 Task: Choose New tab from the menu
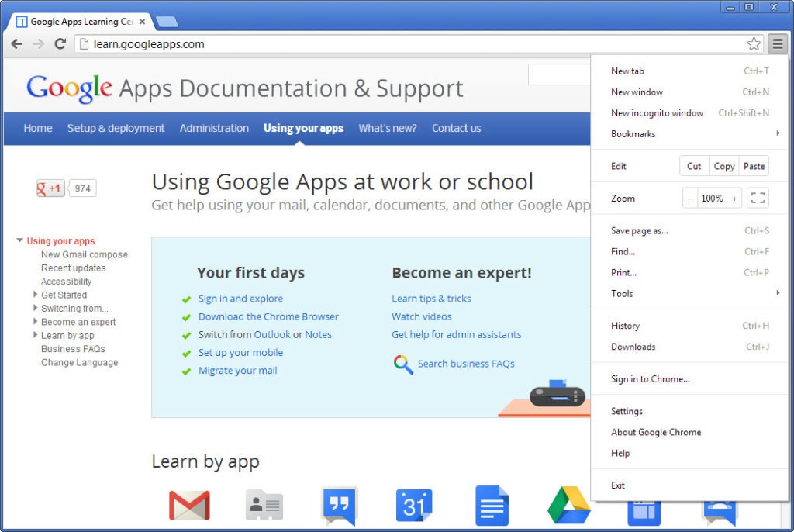(x=689, y=71)
